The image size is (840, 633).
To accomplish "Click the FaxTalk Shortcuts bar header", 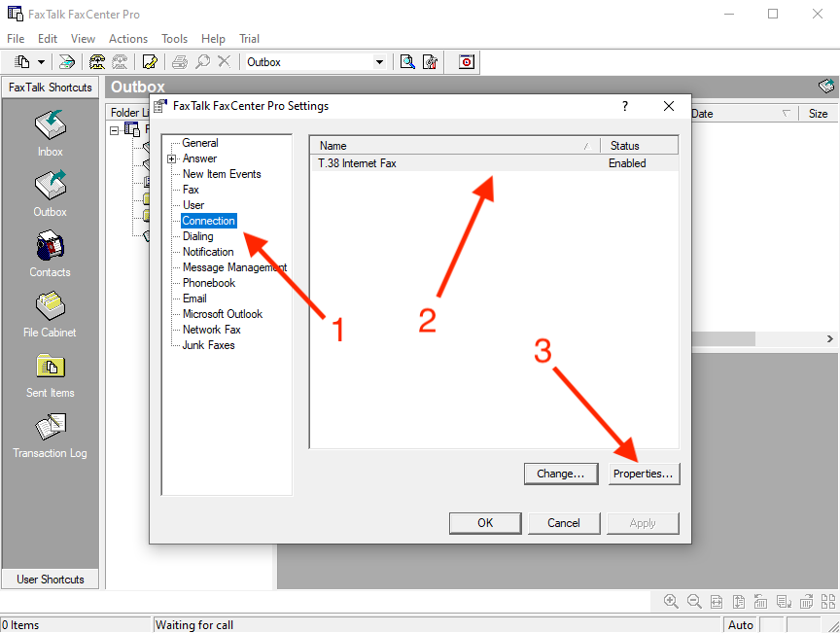I will point(51,88).
